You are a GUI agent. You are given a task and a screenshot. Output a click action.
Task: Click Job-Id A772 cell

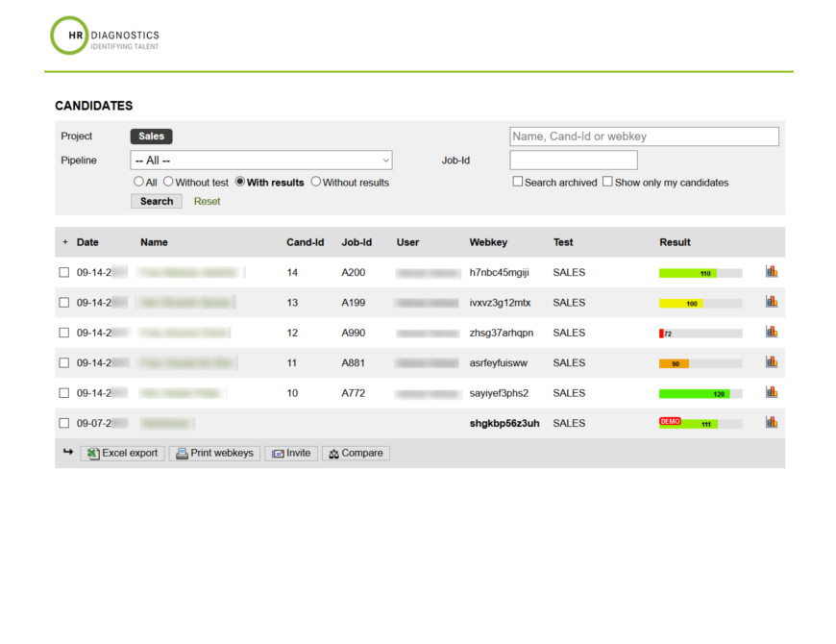pos(353,393)
